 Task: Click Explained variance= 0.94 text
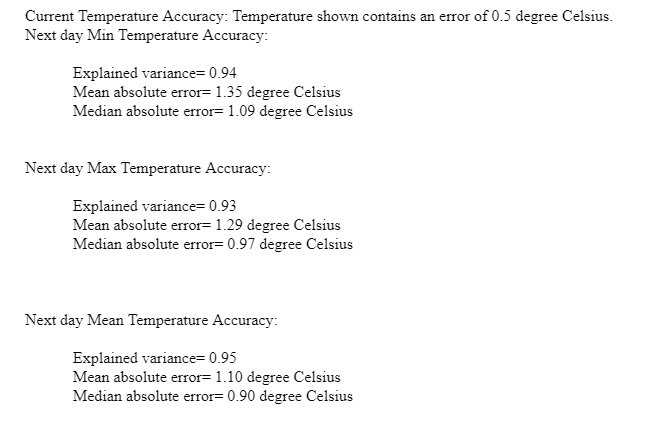click(x=155, y=73)
